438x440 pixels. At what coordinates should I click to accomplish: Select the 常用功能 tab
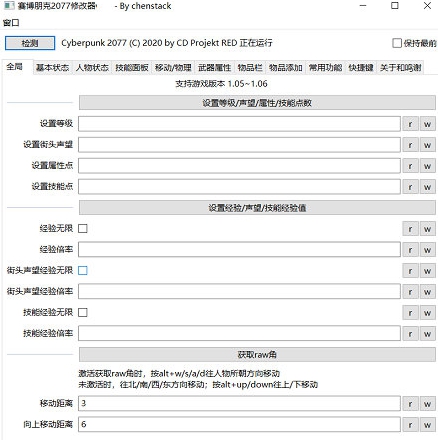click(325, 68)
